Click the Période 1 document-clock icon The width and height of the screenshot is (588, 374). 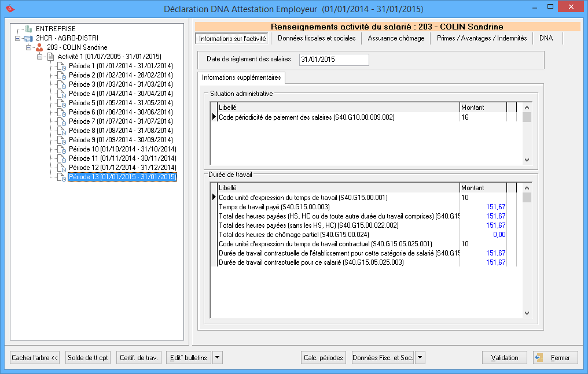click(62, 66)
